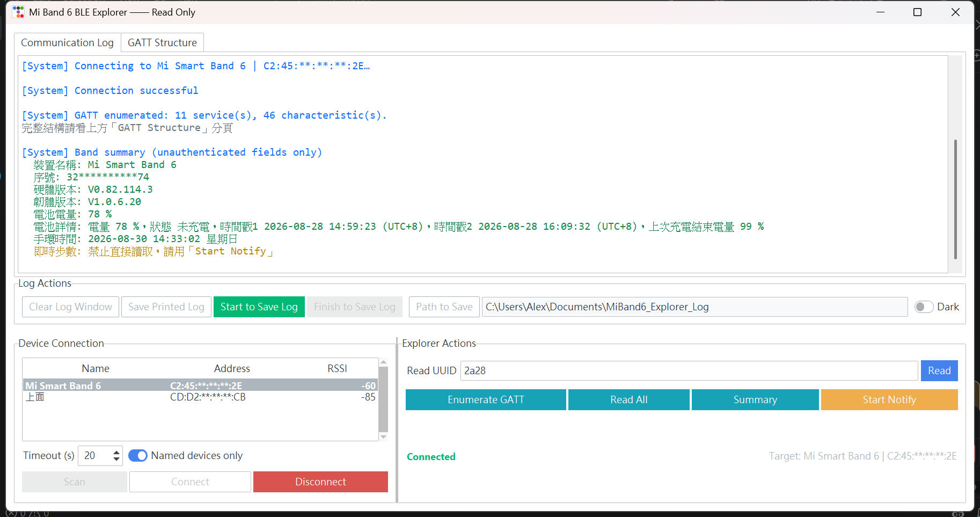Close the Mi Band 6 BLE Explorer window
980x517 pixels.
955,12
